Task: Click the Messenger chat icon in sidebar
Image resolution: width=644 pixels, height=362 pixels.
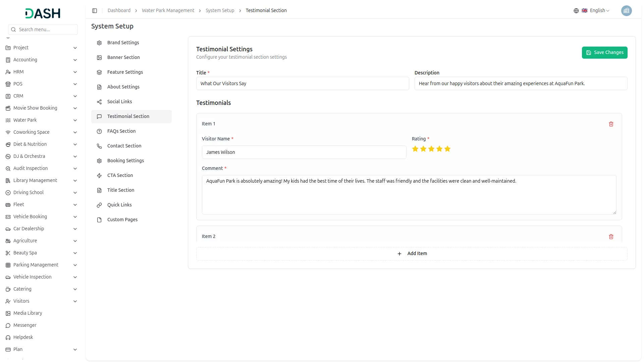Action: click(x=8, y=325)
